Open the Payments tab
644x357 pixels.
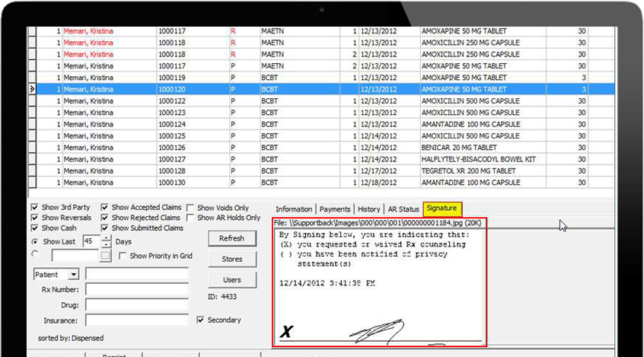tap(334, 209)
